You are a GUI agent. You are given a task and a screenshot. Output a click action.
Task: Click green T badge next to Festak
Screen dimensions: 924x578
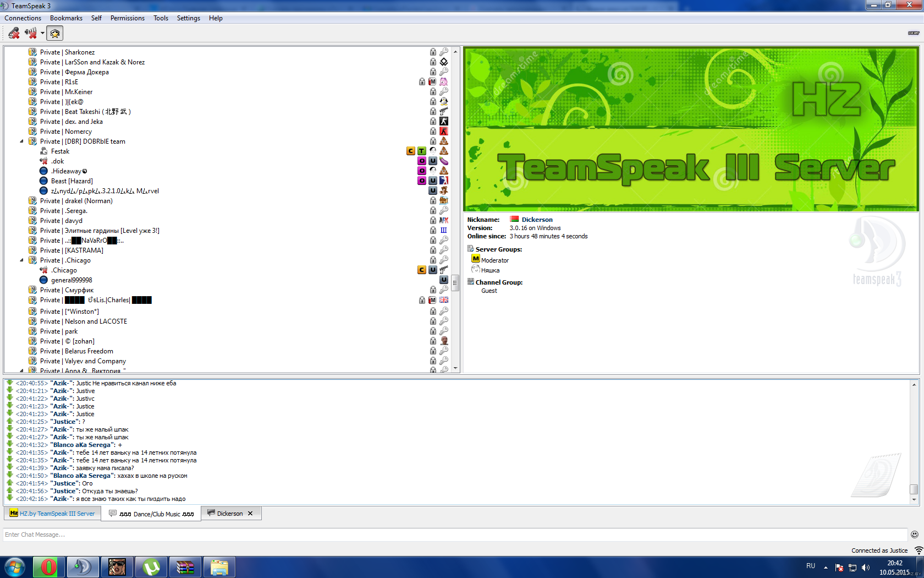coord(422,151)
